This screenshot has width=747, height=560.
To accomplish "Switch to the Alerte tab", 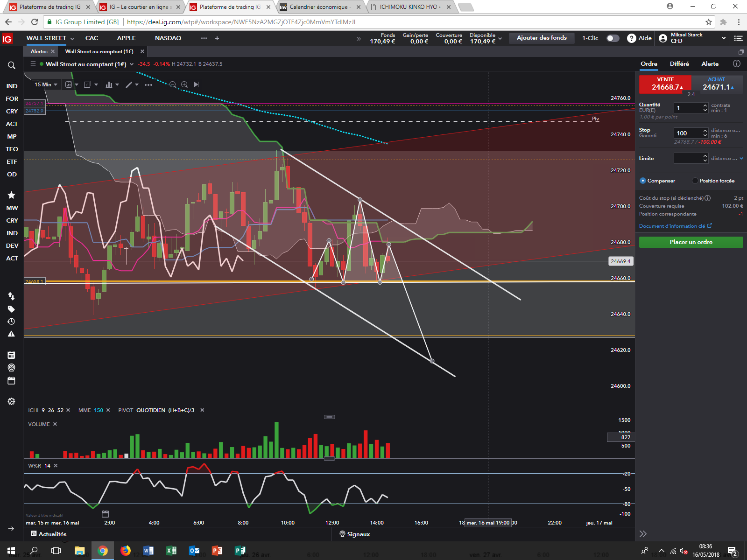I will coord(710,64).
